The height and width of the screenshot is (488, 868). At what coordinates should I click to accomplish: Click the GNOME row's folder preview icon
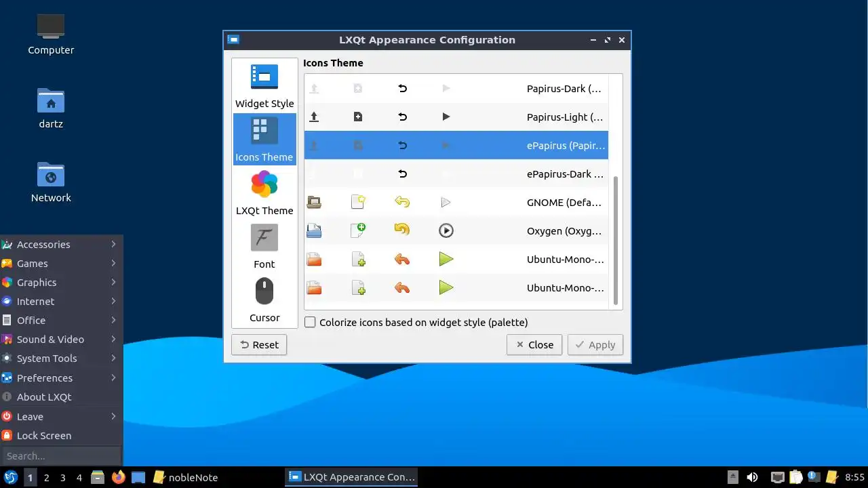[314, 202]
